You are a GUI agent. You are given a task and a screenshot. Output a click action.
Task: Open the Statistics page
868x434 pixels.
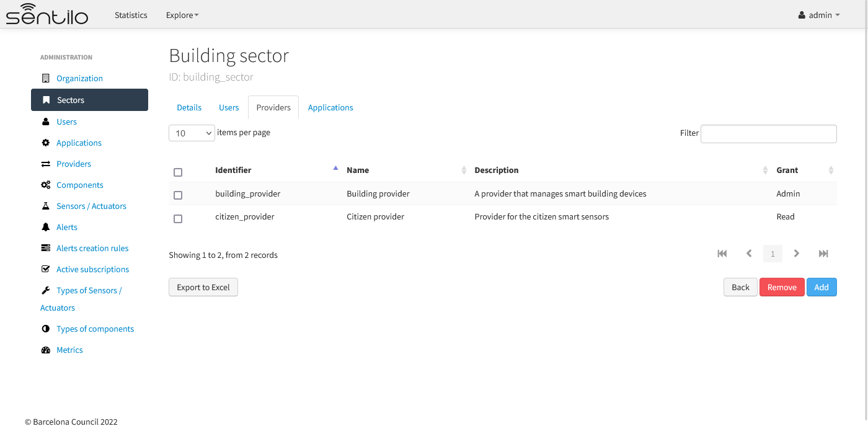[x=131, y=15]
